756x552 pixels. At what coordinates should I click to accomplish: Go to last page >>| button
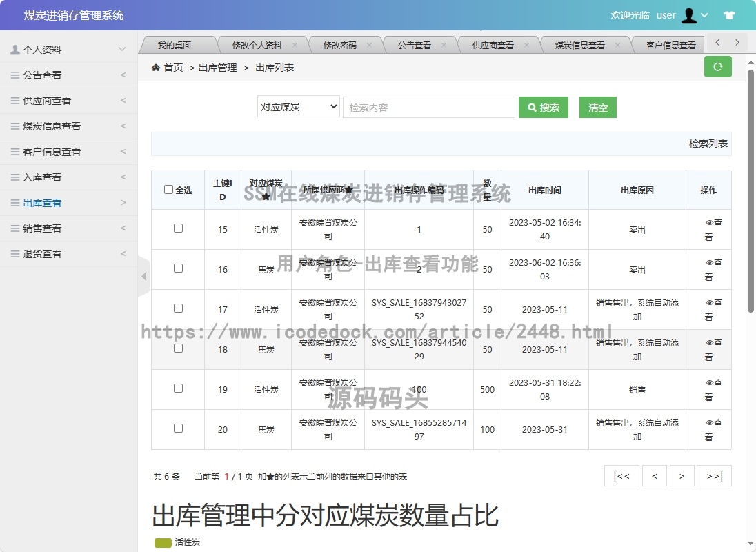click(714, 476)
